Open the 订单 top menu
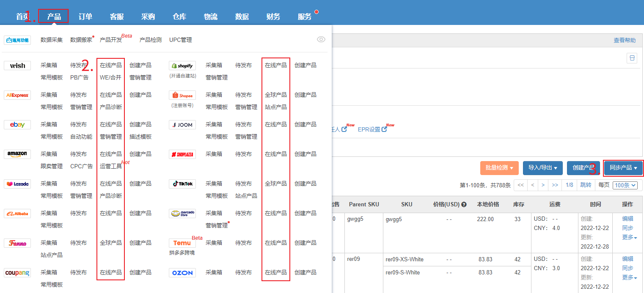644x293 pixels. point(85,17)
